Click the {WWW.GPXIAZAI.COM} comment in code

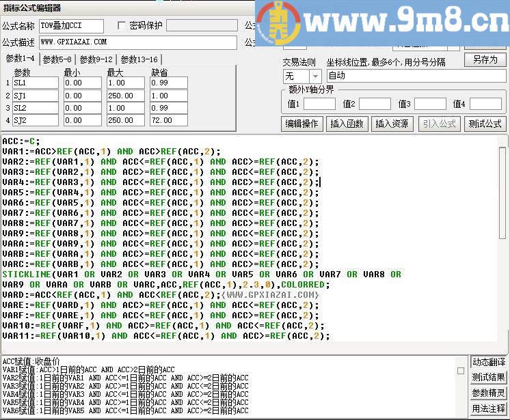click(270, 295)
